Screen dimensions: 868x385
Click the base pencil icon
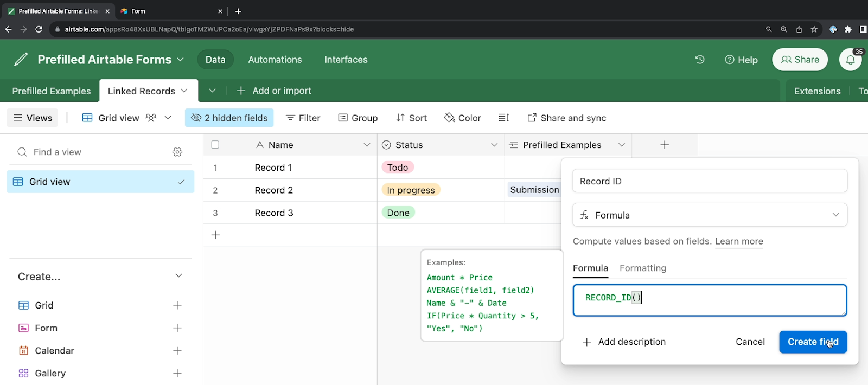point(21,59)
